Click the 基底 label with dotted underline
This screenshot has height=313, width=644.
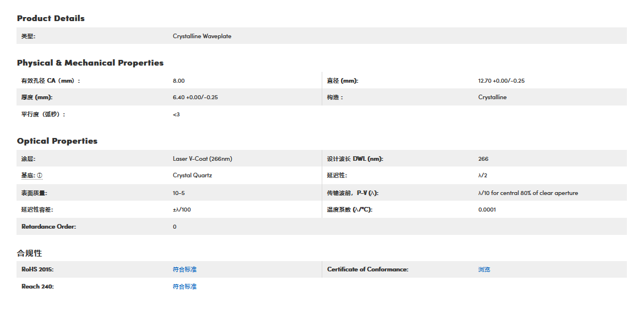click(28, 176)
